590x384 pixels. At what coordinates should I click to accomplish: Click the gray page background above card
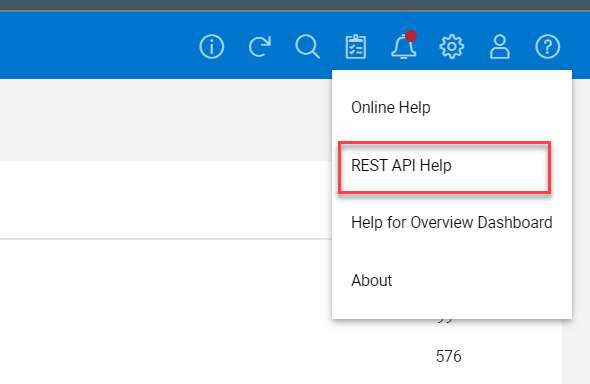pyautogui.click(x=166, y=120)
